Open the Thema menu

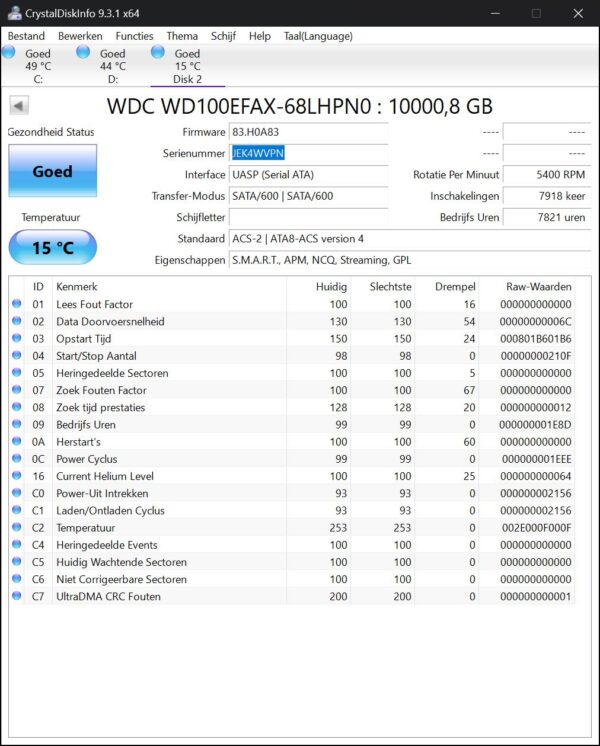pos(182,36)
